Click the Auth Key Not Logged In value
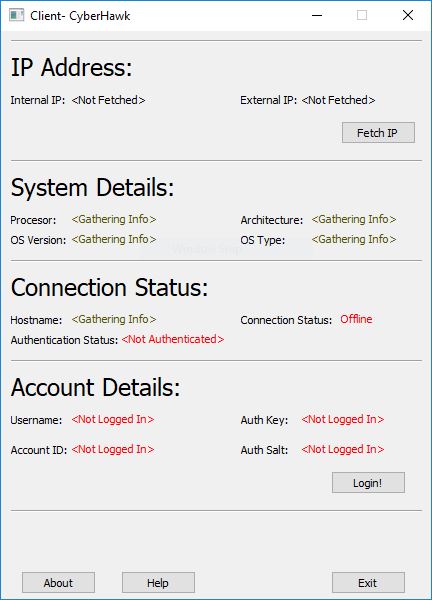Viewport: 432px width, 600px height. click(343, 419)
